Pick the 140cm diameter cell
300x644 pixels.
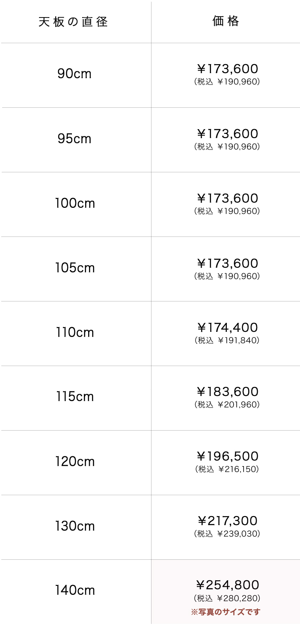point(75,591)
